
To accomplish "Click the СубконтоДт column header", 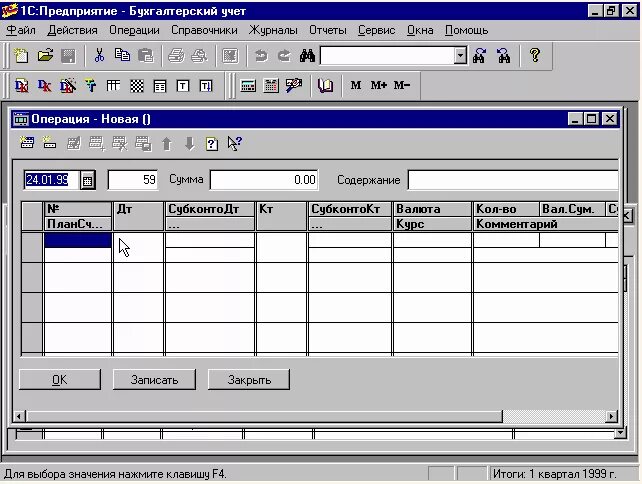I will click(x=210, y=209).
